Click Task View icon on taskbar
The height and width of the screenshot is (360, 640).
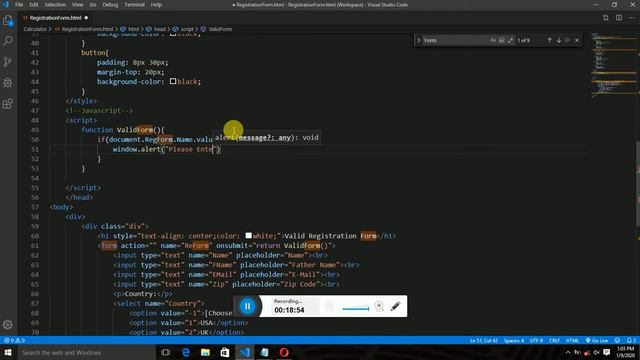[x=165, y=352]
